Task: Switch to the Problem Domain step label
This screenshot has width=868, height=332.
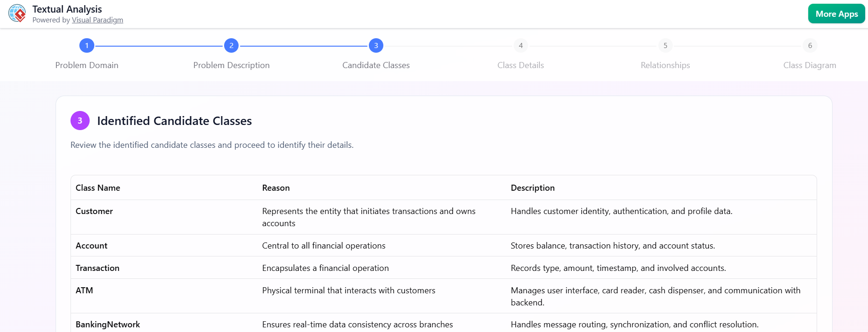Action: pyautogui.click(x=87, y=65)
